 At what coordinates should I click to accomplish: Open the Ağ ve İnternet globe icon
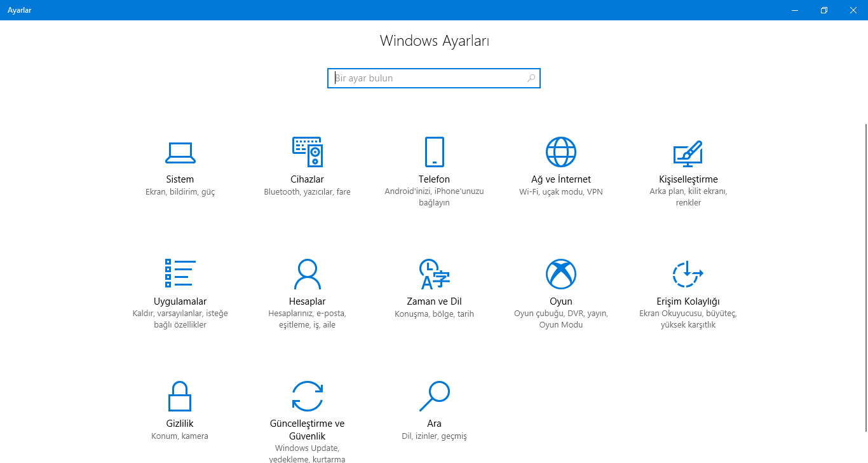coord(561,152)
